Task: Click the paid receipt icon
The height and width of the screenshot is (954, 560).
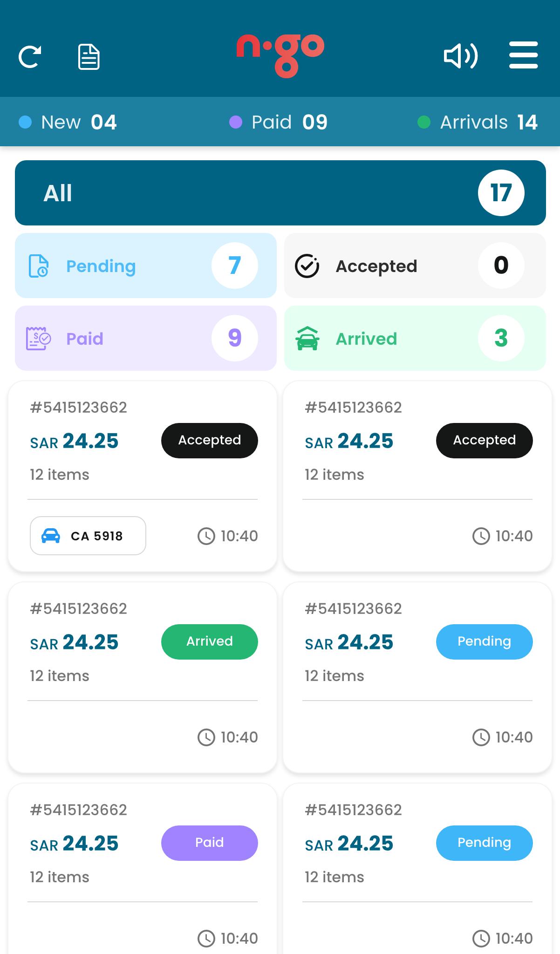Action: coord(38,338)
